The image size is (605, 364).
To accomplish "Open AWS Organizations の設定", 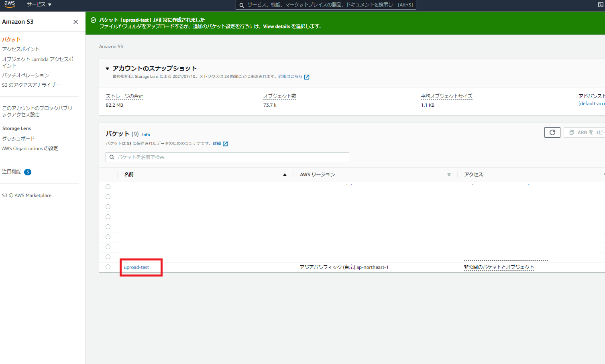I will (x=30, y=148).
